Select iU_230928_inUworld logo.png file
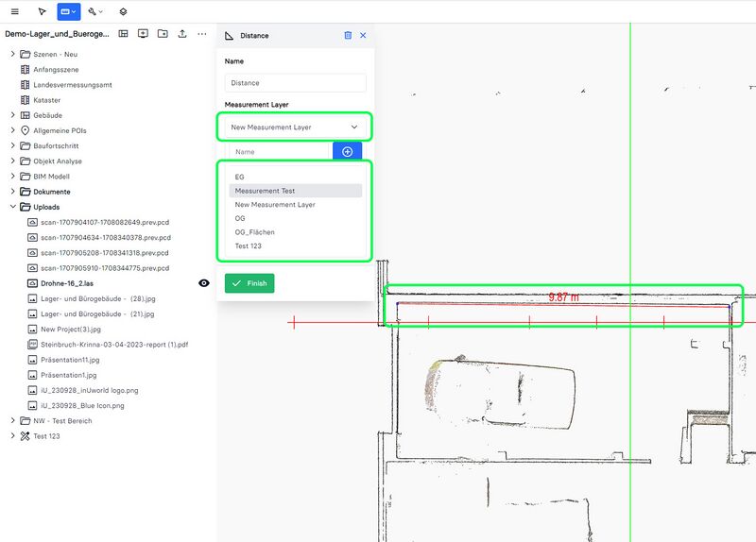Screen dimensions: 756x542 pyautogui.click(x=90, y=390)
